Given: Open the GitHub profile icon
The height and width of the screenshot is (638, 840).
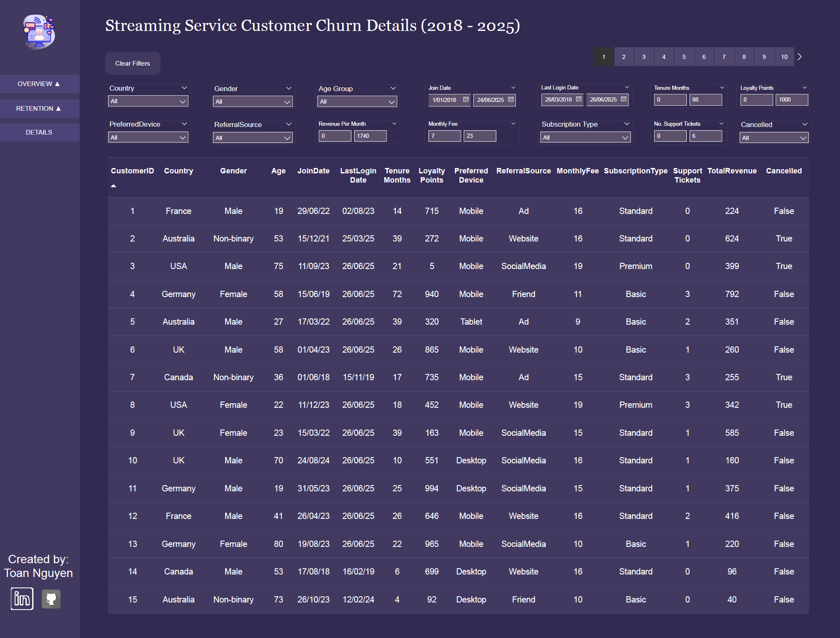Looking at the screenshot, I should point(51,599).
